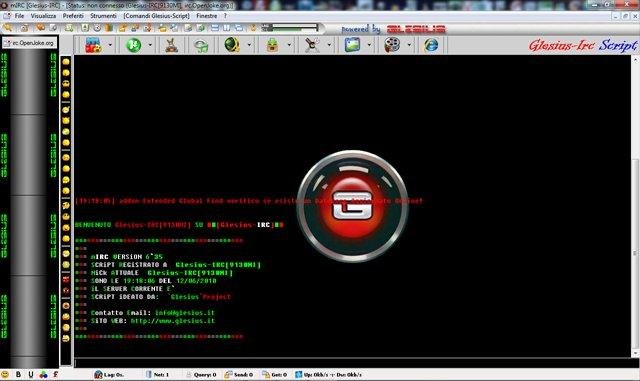
Task: Open the RGB color circles picker
Action: 43,374
